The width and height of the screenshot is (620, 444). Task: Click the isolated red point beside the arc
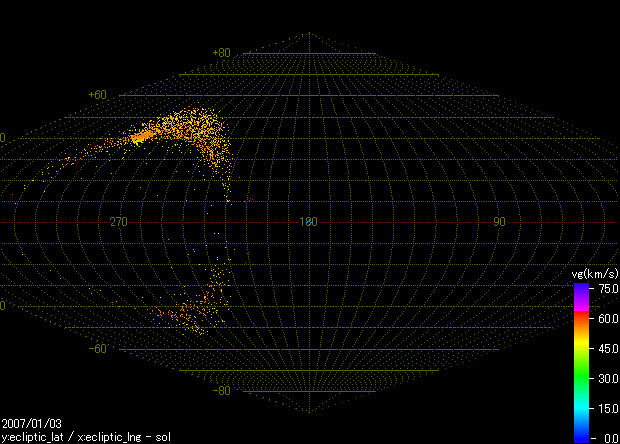[249, 199]
